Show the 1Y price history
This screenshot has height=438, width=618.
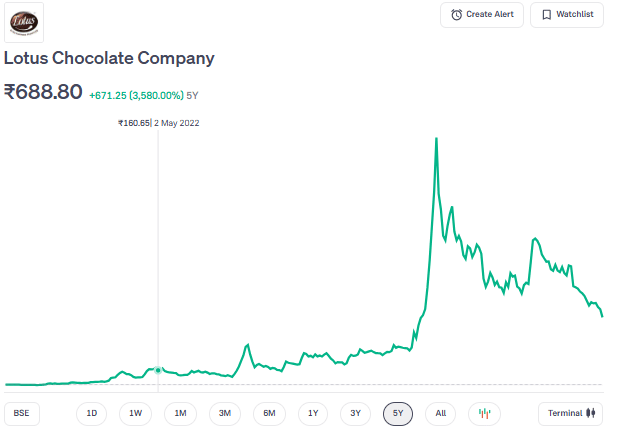(313, 413)
